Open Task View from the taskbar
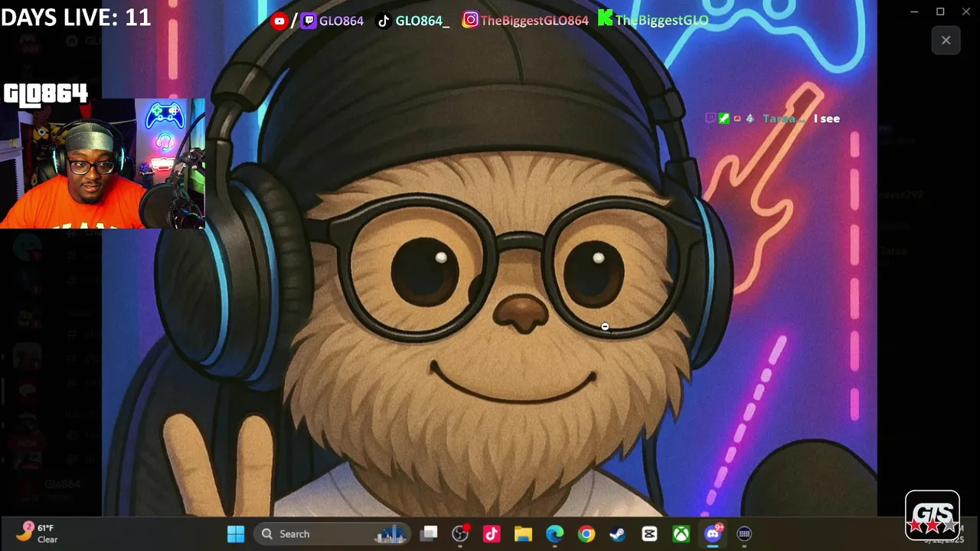Screen dimensions: 980x551 coord(429,533)
